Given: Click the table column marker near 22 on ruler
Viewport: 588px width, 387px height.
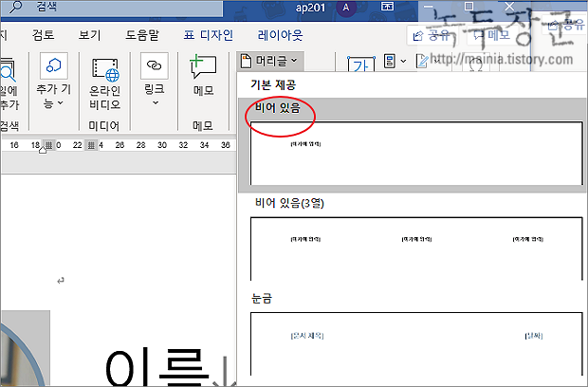Looking at the screenshot, I should coord(91,145).
